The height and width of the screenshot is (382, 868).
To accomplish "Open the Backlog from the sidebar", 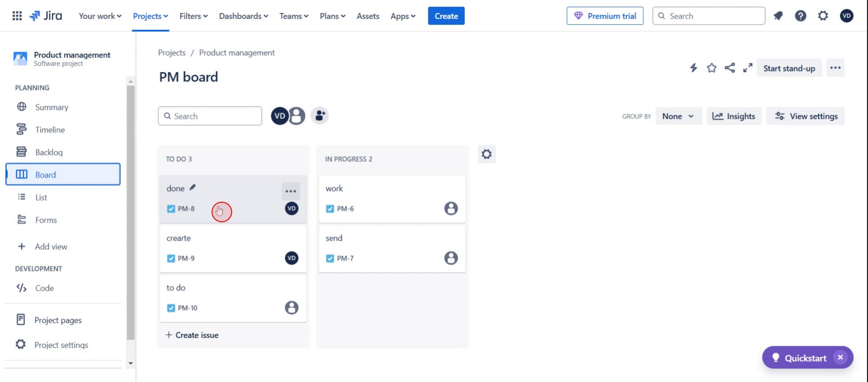I will (49, 152).
